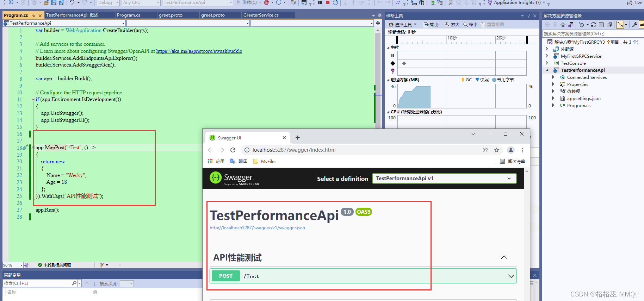Image resolution: width=644 pixels, height=301 pixels.
Task: Open a new browser tab
Action: [x=298, y=138]
